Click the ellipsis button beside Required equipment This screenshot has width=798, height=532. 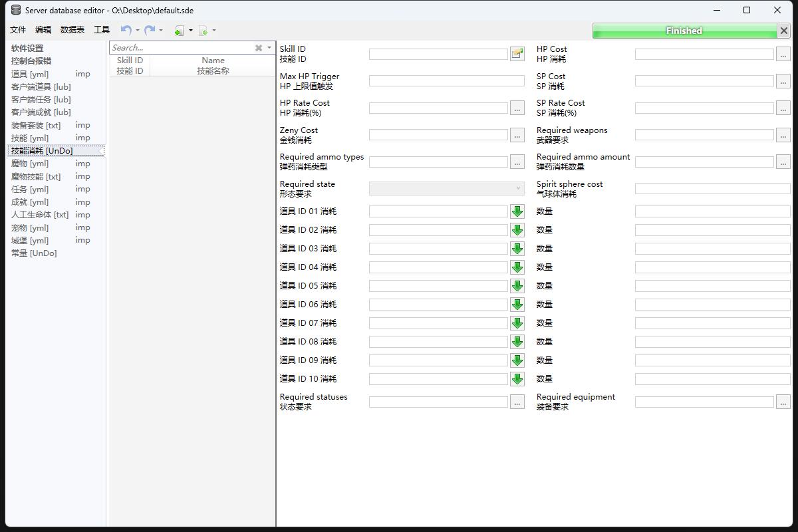(783, 402)
